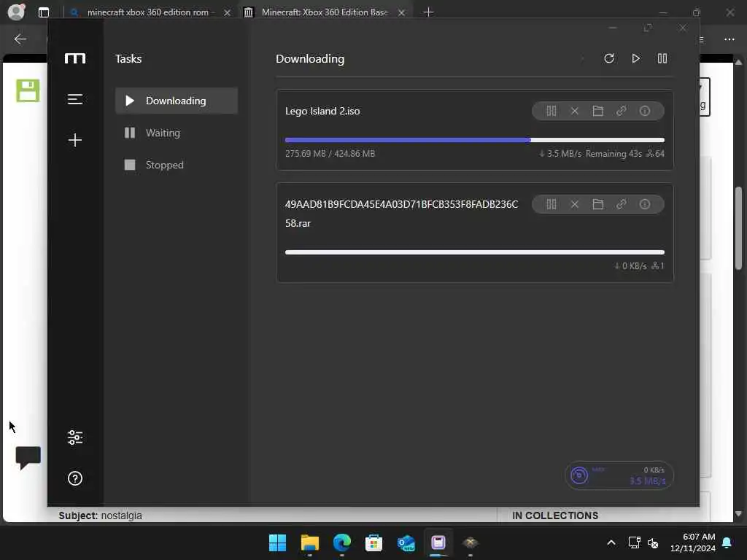The image size is (747, 560).
Task: Open the Windows Start menu
Action: pyautogui.click(x=277, y=542)
